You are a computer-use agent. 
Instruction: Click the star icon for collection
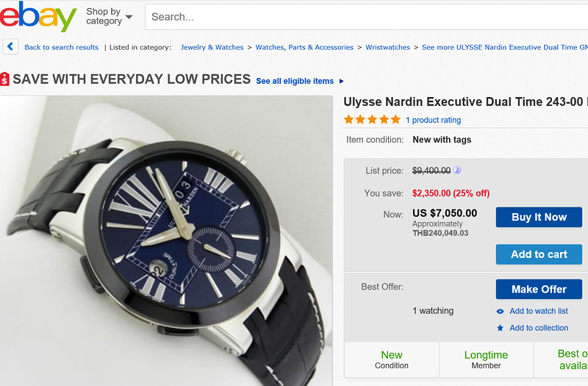point(501,328)
